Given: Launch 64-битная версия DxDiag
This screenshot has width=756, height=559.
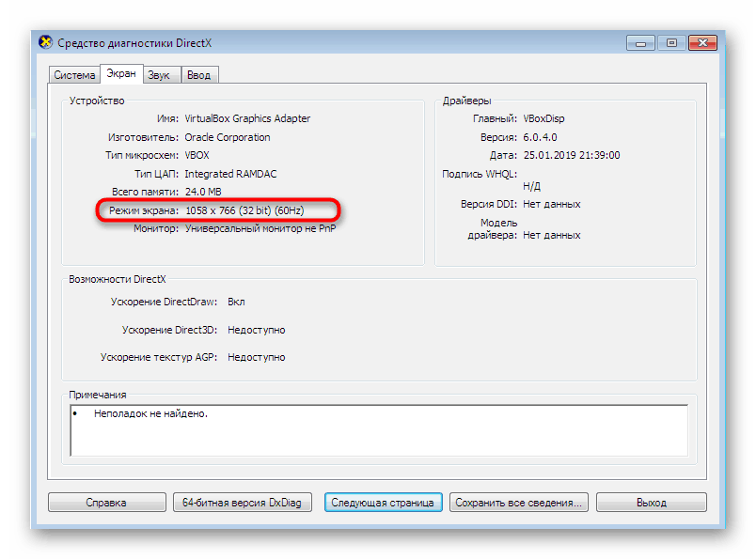Looking at the screenshot, I should [x=242, y=502].
